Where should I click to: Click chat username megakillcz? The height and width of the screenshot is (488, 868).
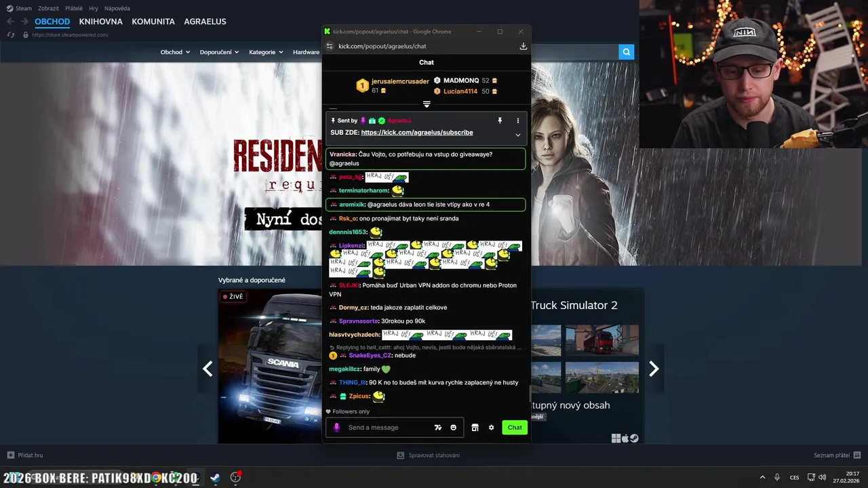[x=344, y=369]
